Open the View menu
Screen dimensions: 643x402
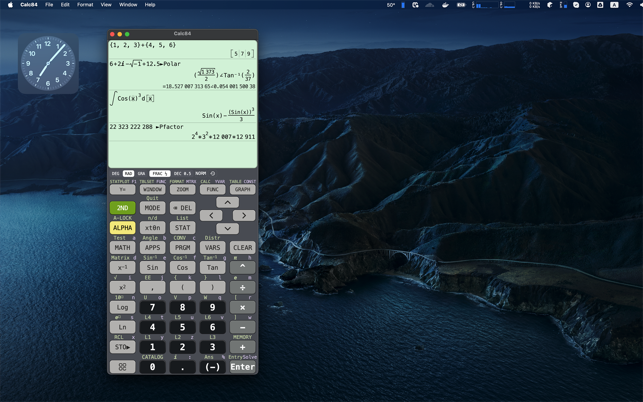pyautogui.click(x=106, y=5)
